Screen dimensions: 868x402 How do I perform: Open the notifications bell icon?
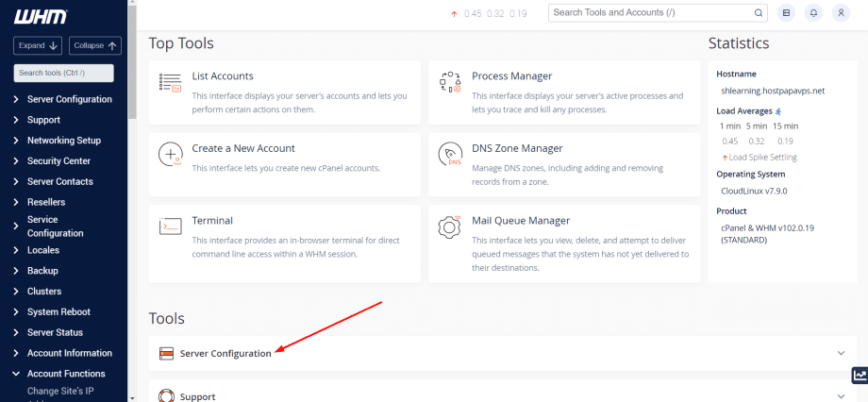tap(813, 13)
